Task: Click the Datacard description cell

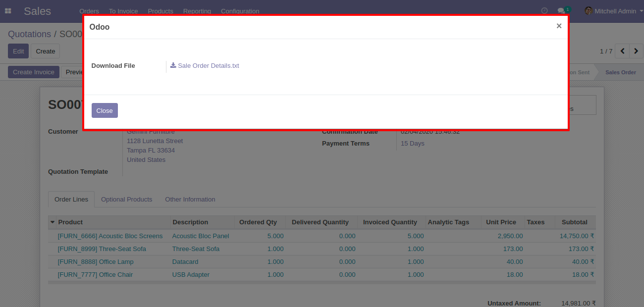Action: click(x=185, y=262)
